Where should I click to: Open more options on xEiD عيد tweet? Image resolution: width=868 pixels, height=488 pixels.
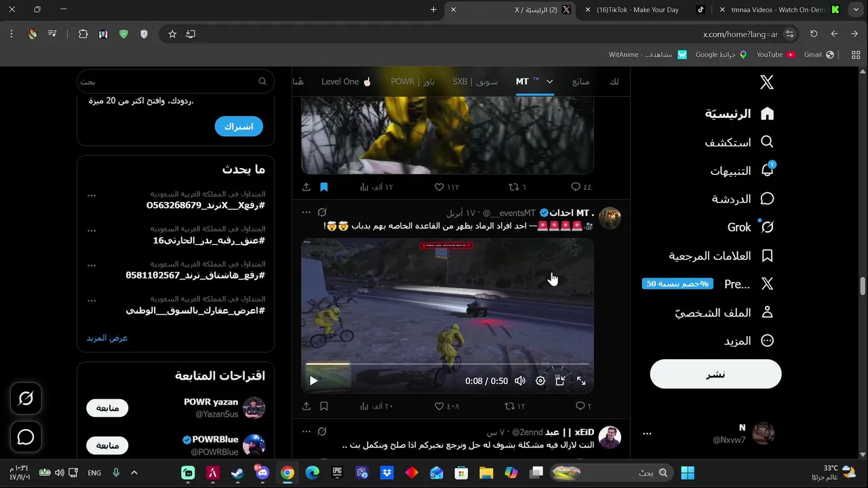click(307, 431)
